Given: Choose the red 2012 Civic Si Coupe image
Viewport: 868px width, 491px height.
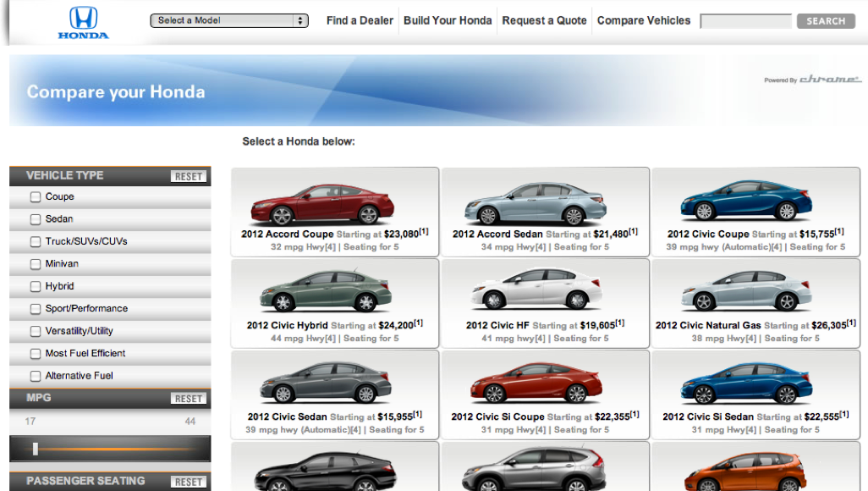Looking at the screenshot, I should pos(534,383).
